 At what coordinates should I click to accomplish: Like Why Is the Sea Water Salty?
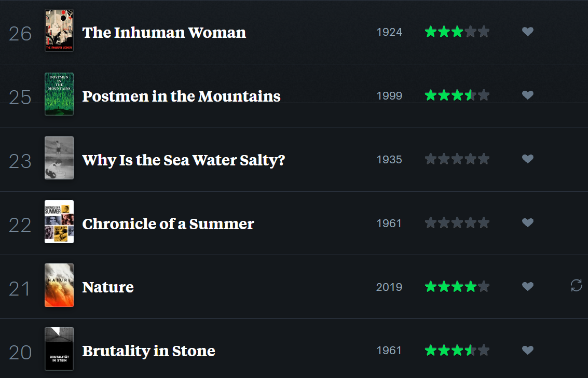[x=527, y=159]
